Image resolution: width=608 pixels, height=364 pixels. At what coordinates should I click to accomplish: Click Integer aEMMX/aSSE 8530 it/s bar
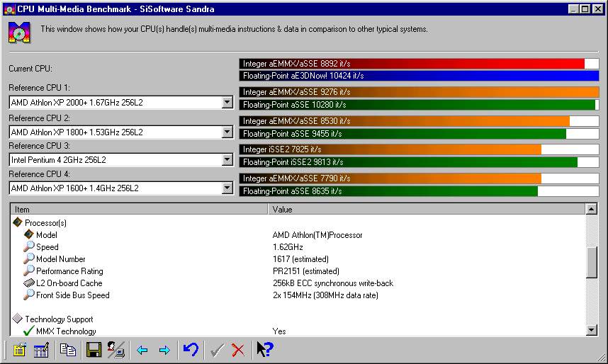[x=420, y=121]
